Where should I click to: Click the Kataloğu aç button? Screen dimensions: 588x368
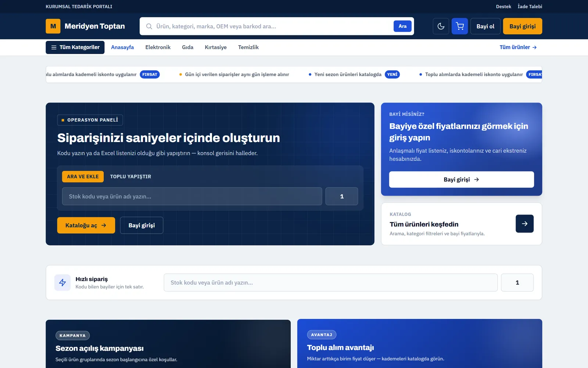86,225
